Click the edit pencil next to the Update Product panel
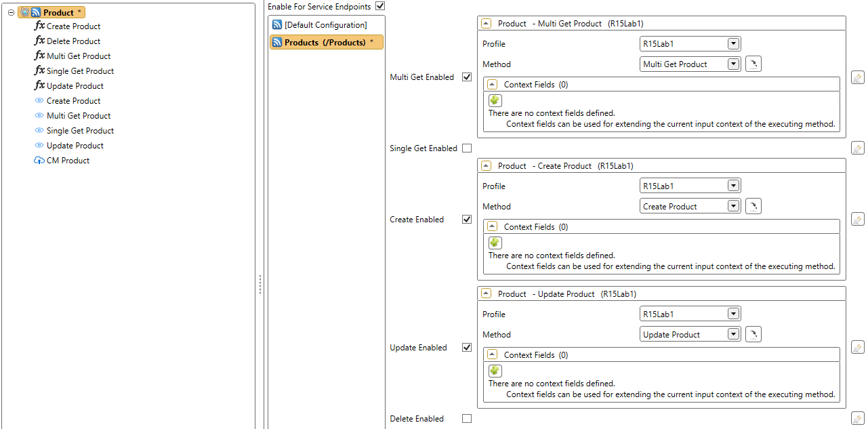Image resolution: width=868 pixels, height=429 pixels. click(x=857, y=347)
